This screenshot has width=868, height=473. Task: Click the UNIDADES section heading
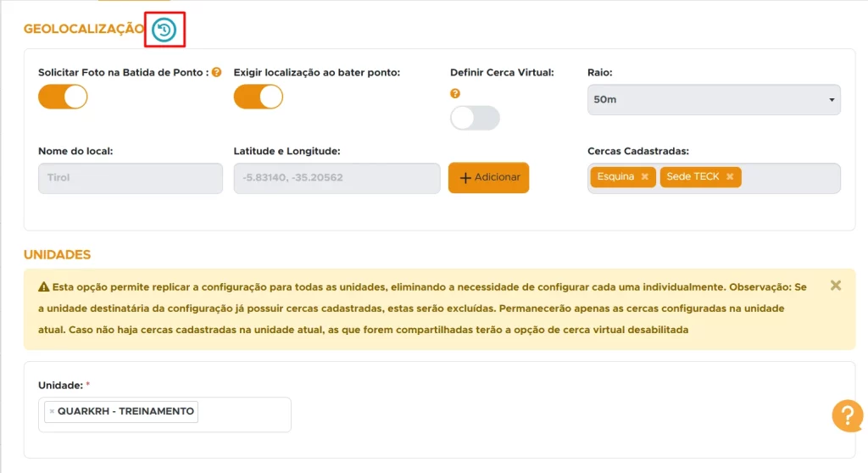click(57, 254)
